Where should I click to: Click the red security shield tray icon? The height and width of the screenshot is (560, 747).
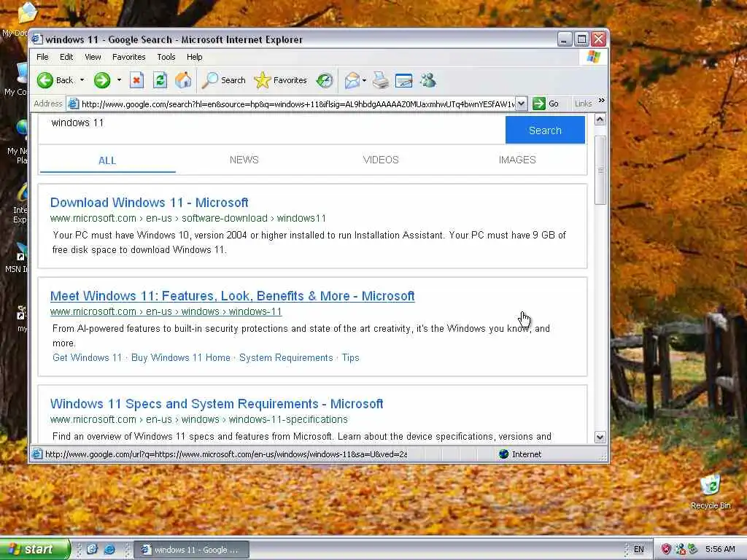[665, 550]
